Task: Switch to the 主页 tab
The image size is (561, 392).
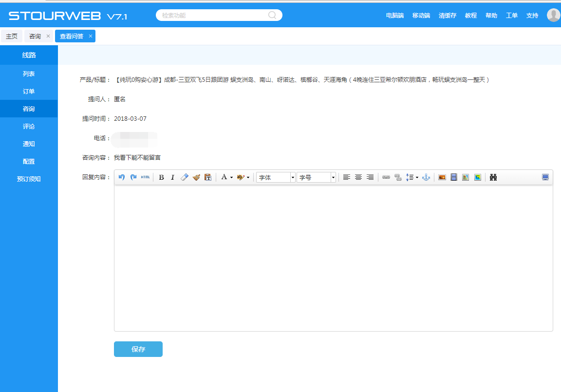Action: pyautogui.click(x=12, y=37)
